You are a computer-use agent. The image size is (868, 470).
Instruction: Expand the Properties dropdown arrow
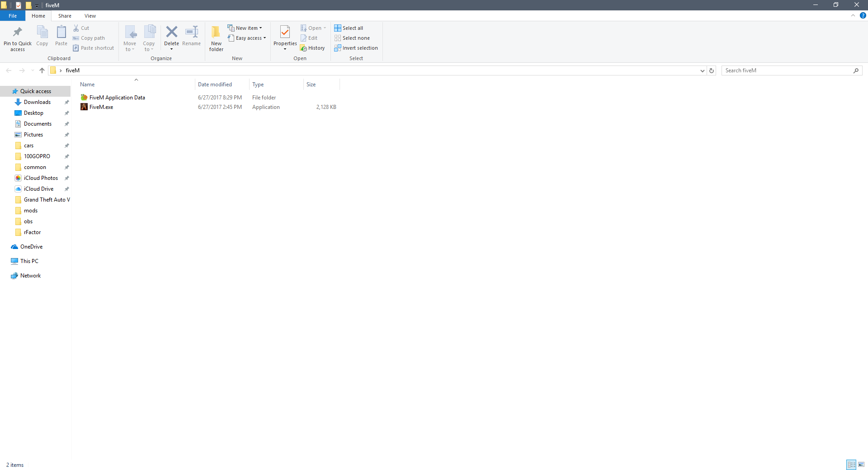click(x=285, y=49)
